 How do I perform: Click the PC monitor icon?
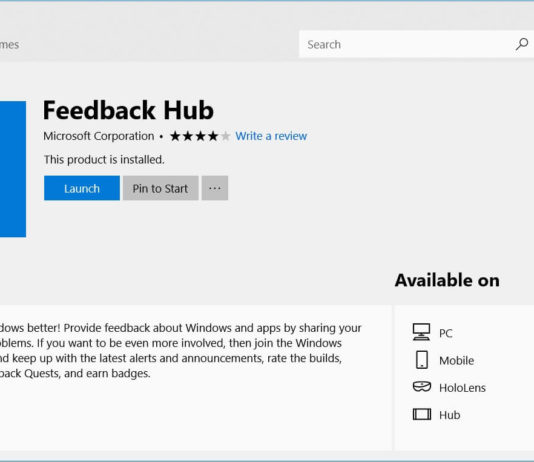point(421,332)
